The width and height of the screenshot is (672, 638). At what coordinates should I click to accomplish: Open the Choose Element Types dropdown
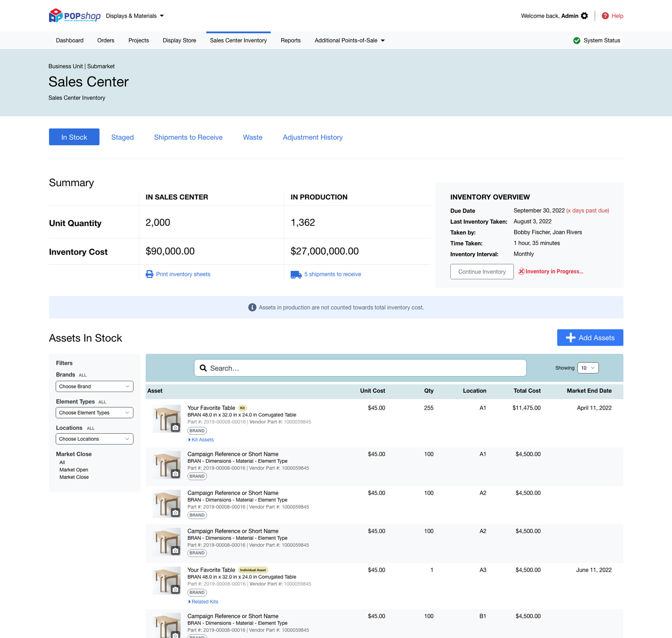click(x=94, y=413)
